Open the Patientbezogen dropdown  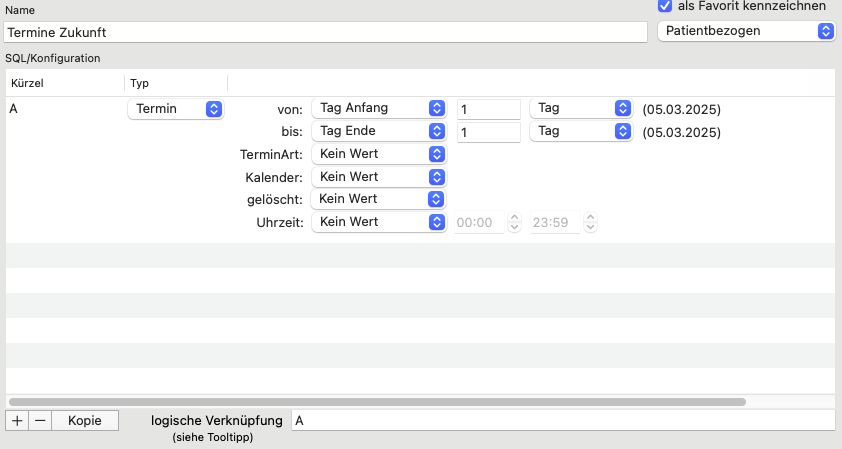[x=746, y=31]
